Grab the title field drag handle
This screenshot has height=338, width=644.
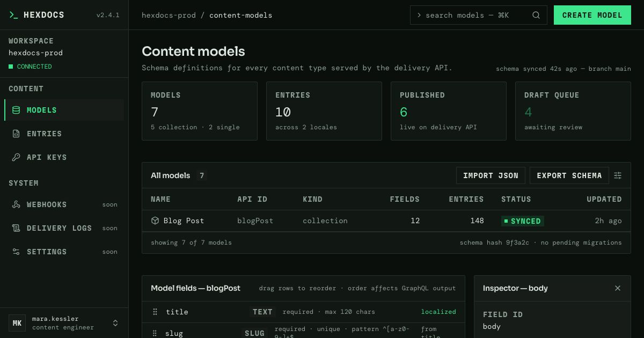[x=155, y=312]
